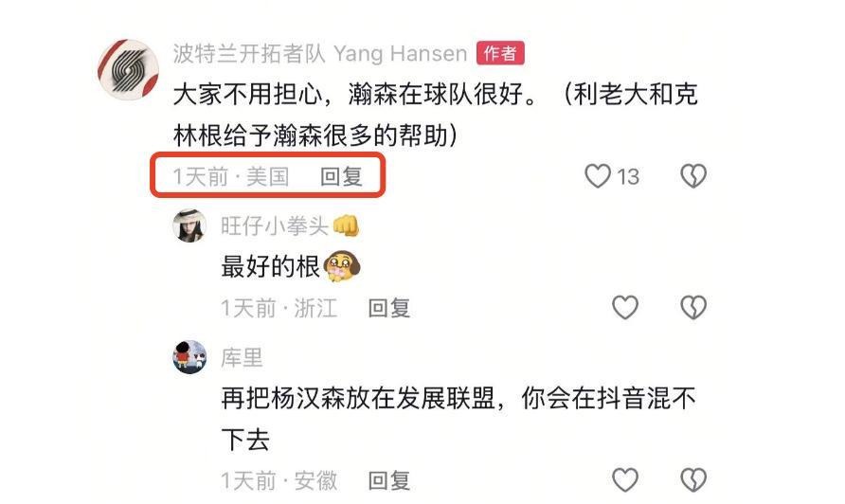This screenshot has height=504, width=845.
Task: Tap the like count 13
Action: click(628, 177)
